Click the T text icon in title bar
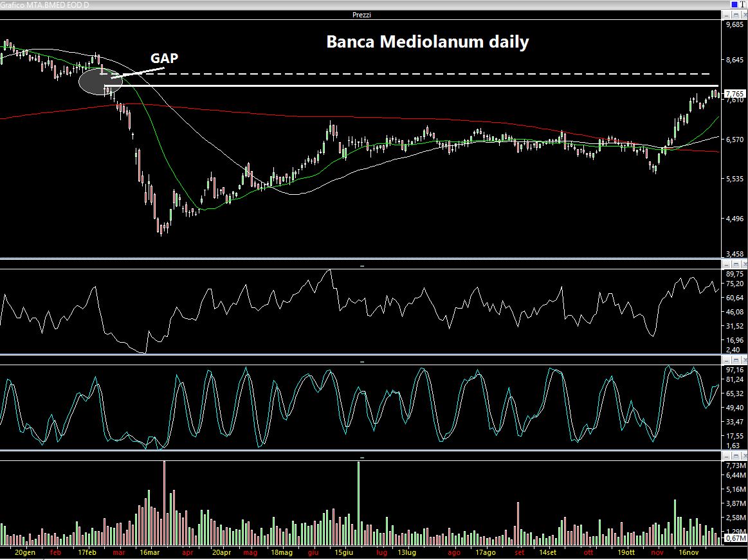This screenshot has height=560, width=748. [x=743, y=5]
